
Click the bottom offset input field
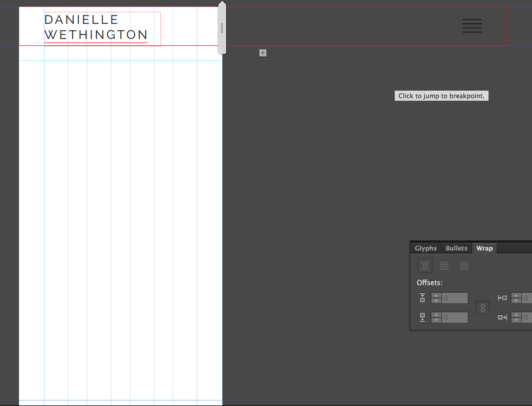click(455, 318)
